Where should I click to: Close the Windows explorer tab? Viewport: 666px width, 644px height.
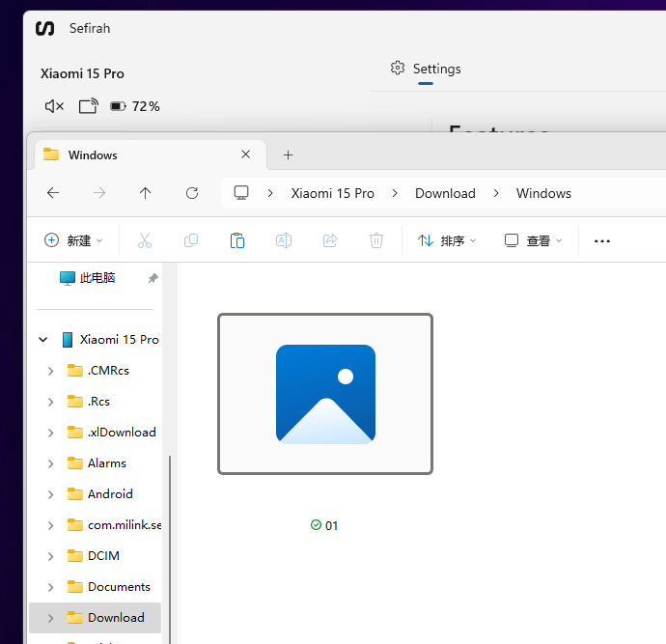(x=245, y=154)
